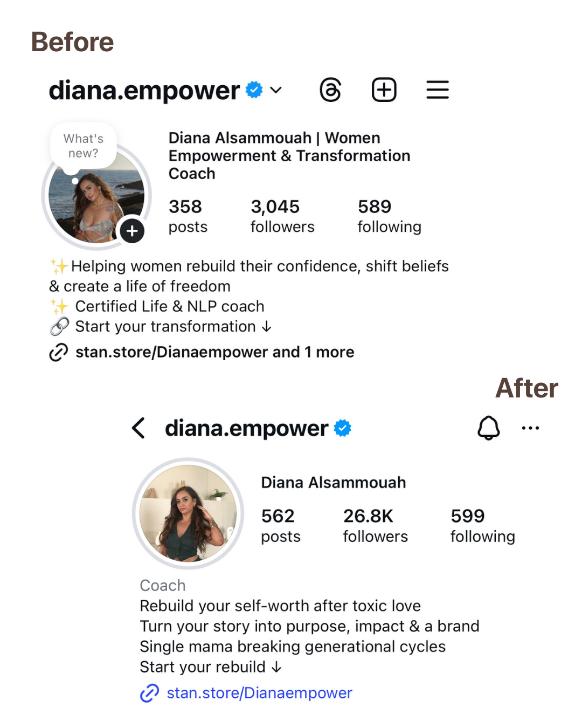
Task: Open the blue stan.store/Dianaempower link
Action: point(259,693)
